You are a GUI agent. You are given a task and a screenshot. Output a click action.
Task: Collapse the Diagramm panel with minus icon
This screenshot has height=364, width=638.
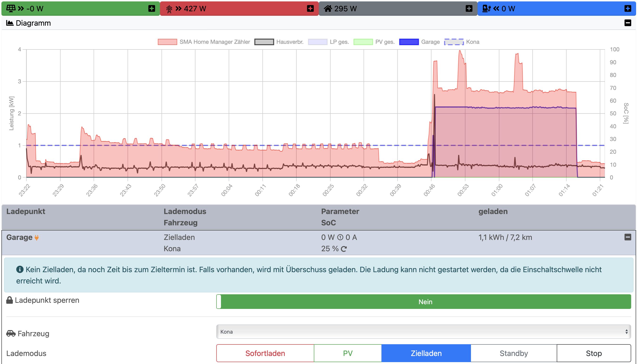(627, 23)
